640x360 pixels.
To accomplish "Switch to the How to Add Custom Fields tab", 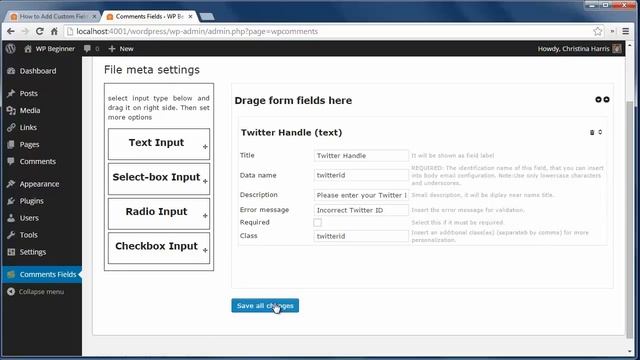I will [53, 16].
